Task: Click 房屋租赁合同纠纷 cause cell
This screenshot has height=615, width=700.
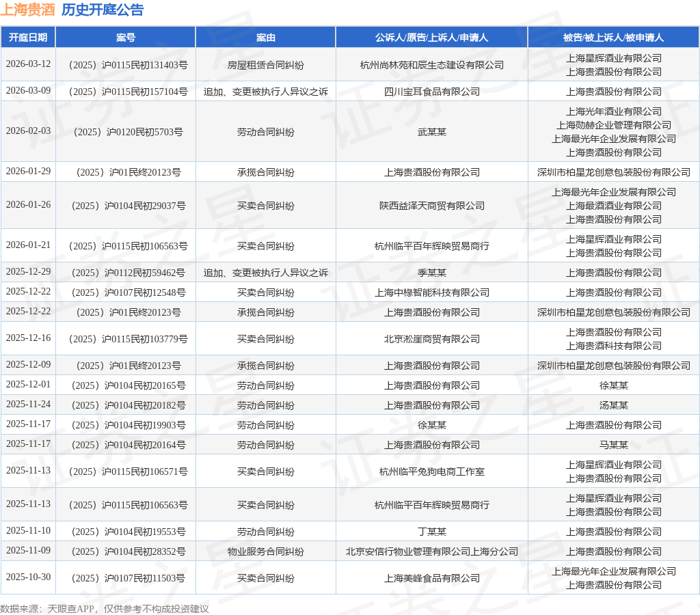Action: click(266, 65)
